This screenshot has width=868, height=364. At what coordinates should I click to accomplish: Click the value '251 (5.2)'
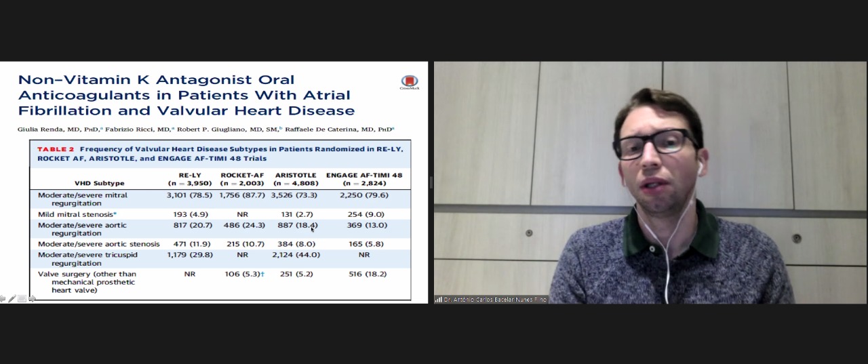[296, 274]
